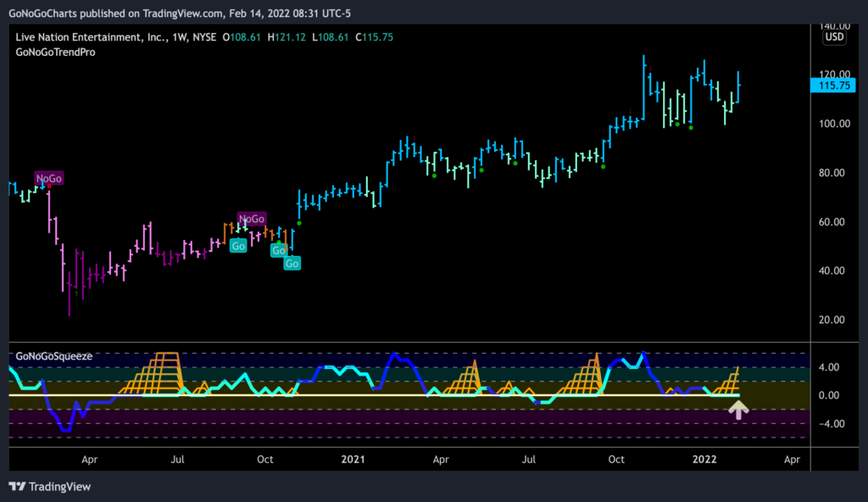Viewport: 868px width, 502px height.
Task: Click the 2022 label on the time axis
Action: (x=704, y=460)
